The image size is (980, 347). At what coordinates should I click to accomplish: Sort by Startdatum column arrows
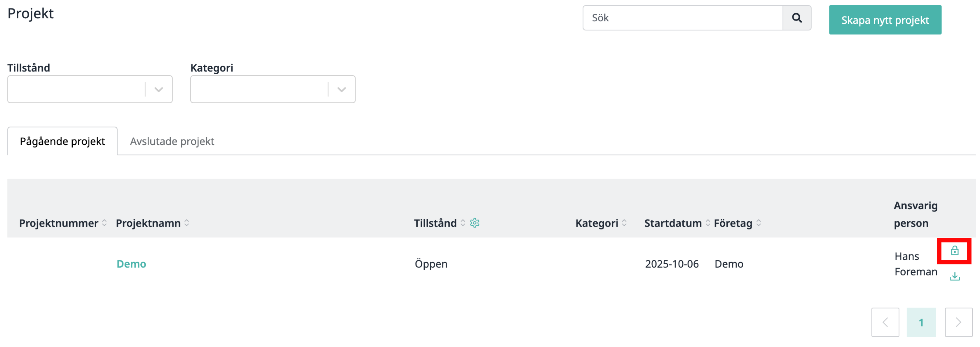pyautogui.click(x=708, y=223)
